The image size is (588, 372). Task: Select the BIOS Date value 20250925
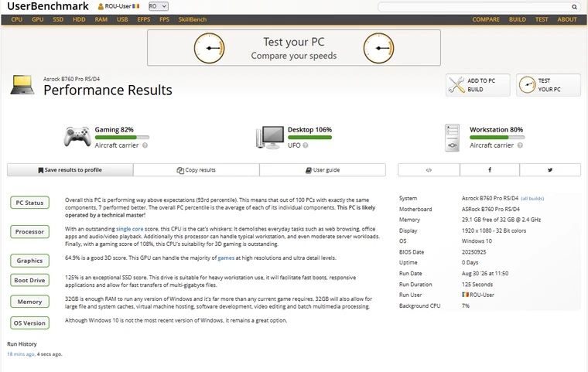(x=474, y=252)
